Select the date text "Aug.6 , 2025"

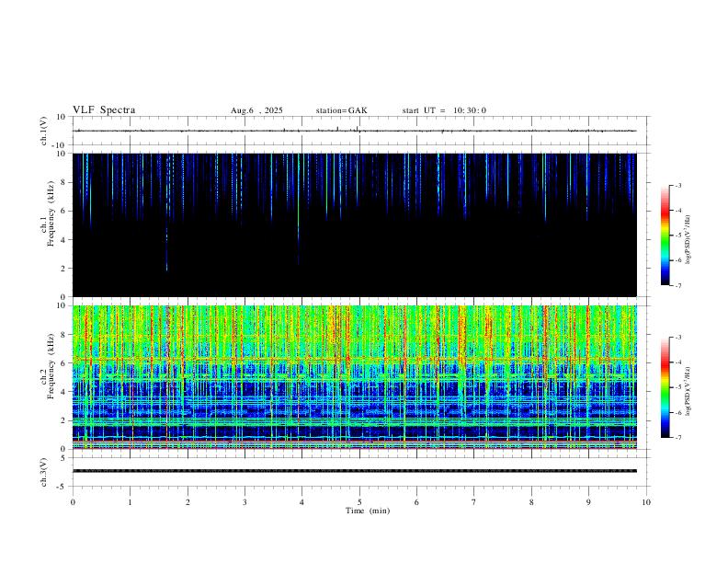click(x=256, y=110)
